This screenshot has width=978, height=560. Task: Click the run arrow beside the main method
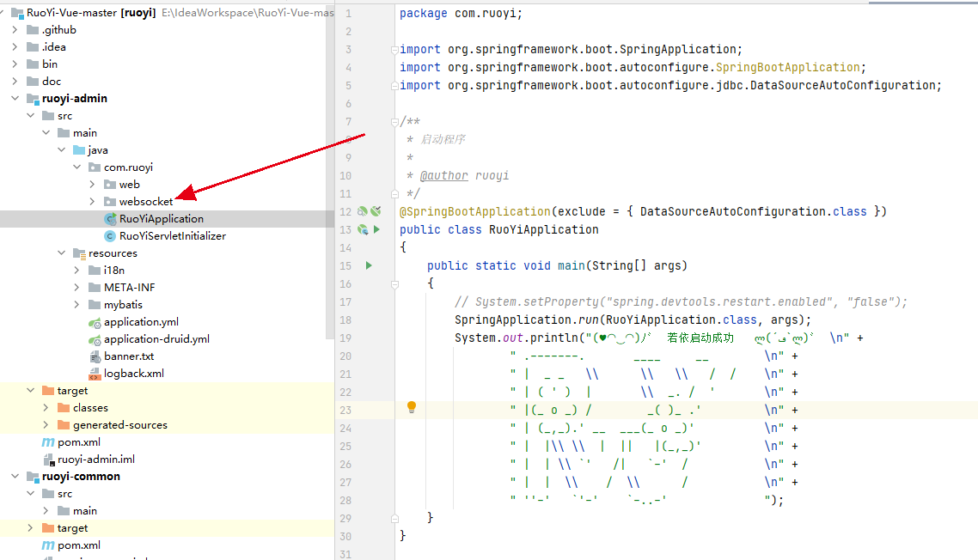tap(369, 265)
